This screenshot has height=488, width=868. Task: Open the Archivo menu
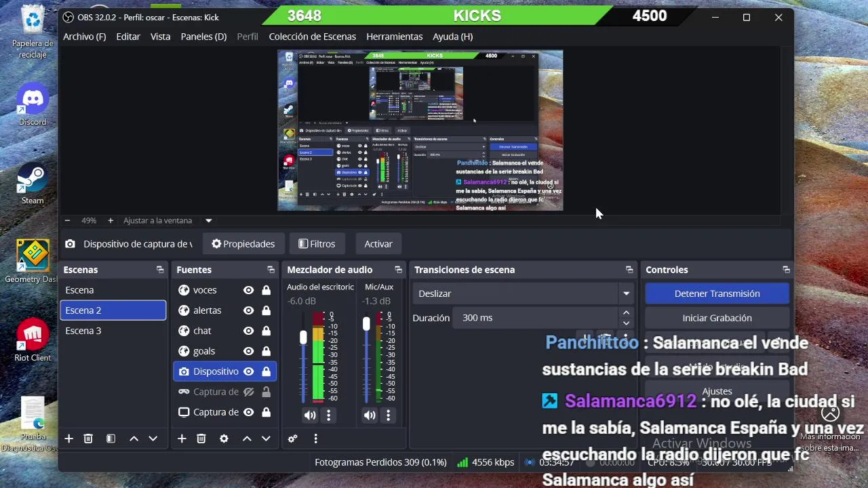click(x=85, y=37)
